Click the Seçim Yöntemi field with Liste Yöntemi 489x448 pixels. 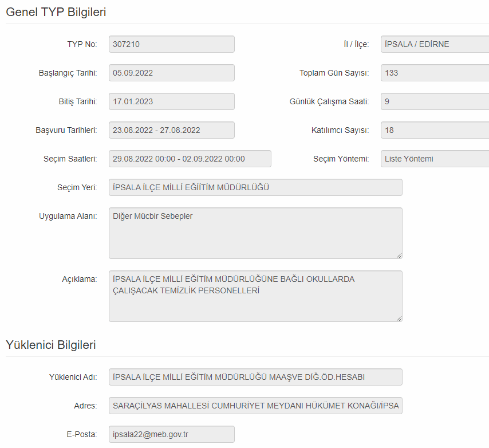tap(434, 159)
